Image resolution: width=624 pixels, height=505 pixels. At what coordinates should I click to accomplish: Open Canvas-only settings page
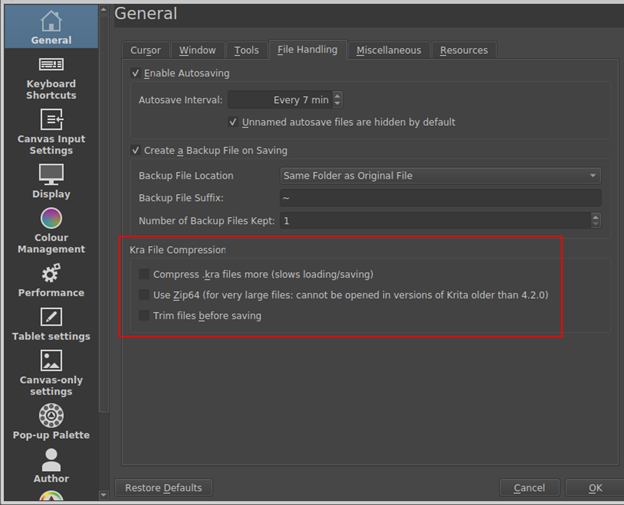[51, 373]
